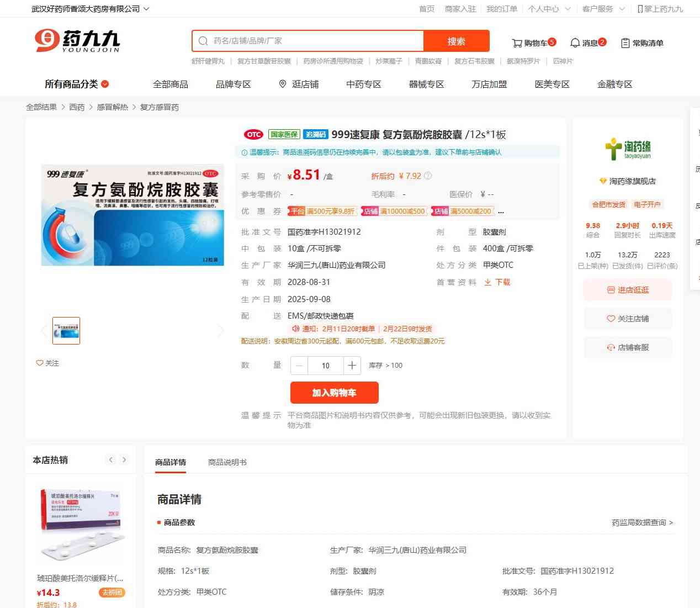Open the 药监局数据查询 link
Screen dimensions: 700x608
pos(642,522)
